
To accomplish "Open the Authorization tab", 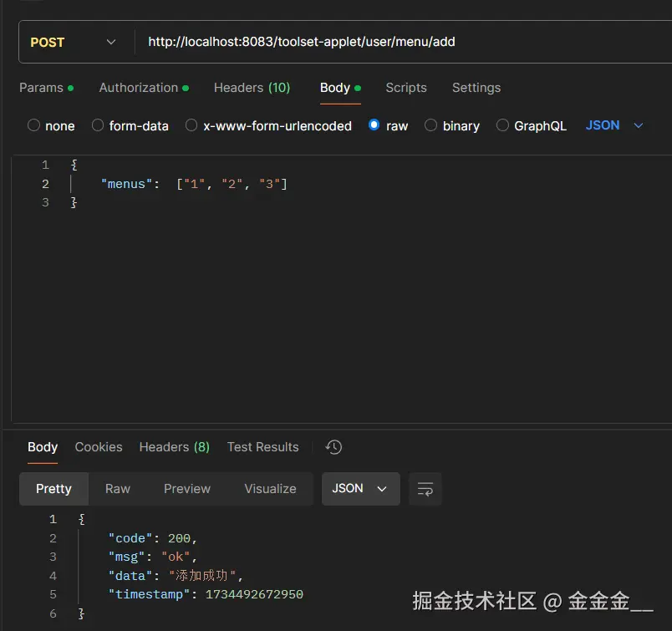I will point(144,88).
